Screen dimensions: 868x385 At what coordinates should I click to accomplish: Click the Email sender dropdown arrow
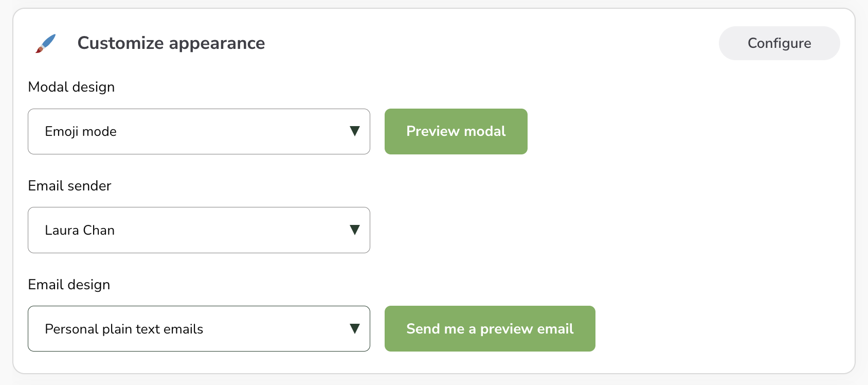[354, 230]
